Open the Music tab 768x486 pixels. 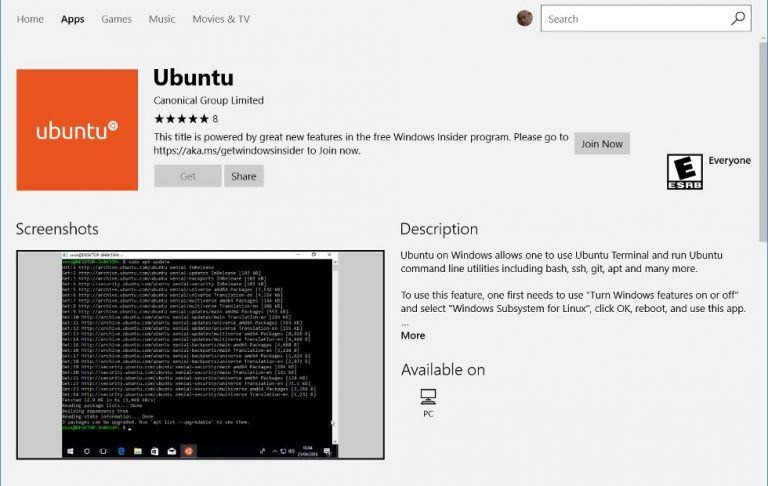click(162, 19)
